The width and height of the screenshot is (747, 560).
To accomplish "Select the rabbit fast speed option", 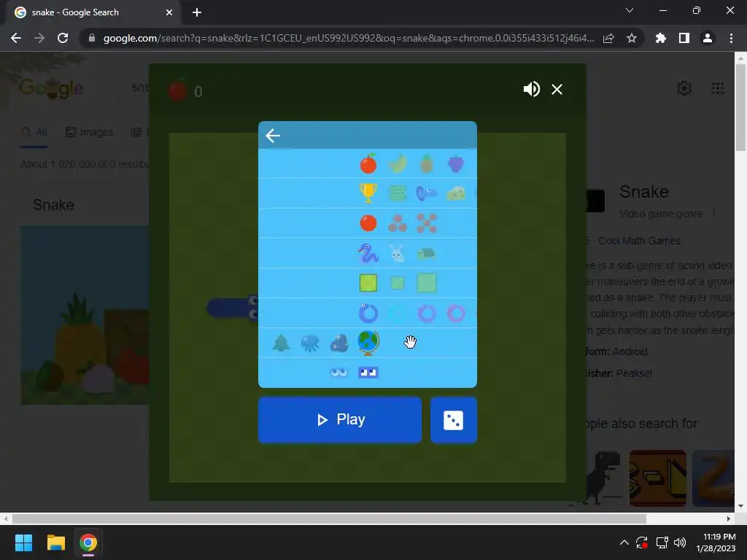I will tap(398, 253).
